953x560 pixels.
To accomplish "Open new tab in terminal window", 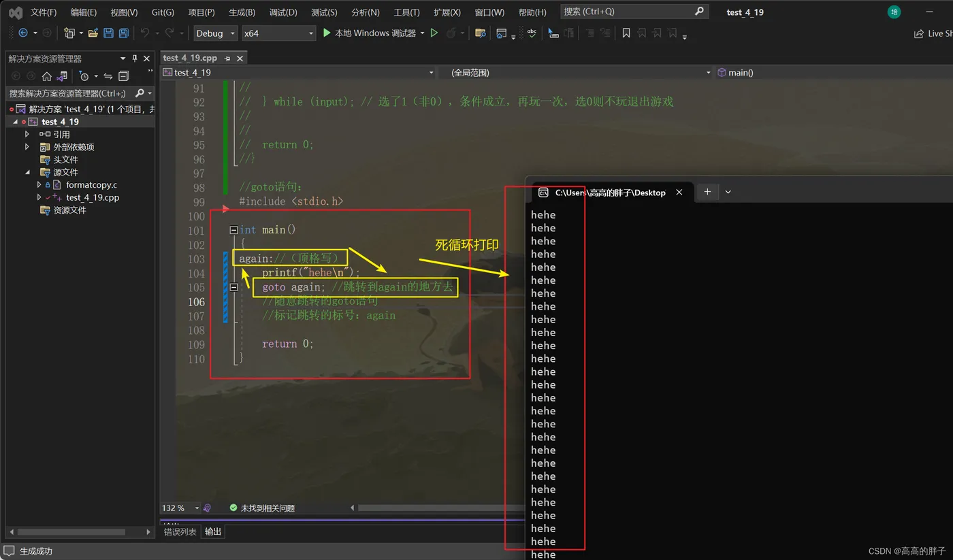I will point(707,192).
